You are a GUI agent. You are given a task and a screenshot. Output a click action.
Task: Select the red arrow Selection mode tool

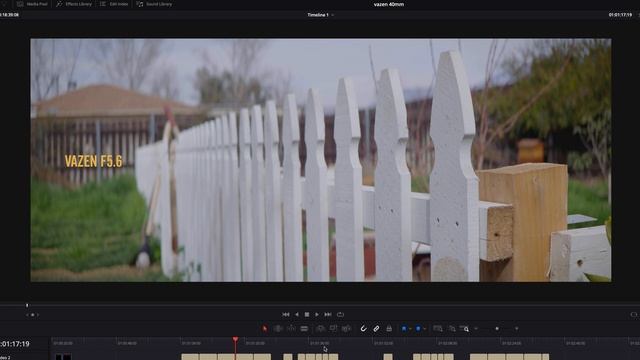(265, 329)
